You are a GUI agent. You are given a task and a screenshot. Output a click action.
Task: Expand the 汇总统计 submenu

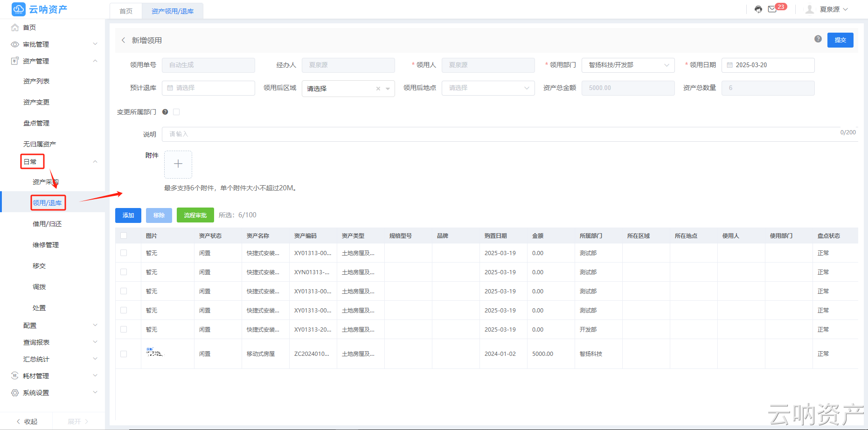click(95, 359)
